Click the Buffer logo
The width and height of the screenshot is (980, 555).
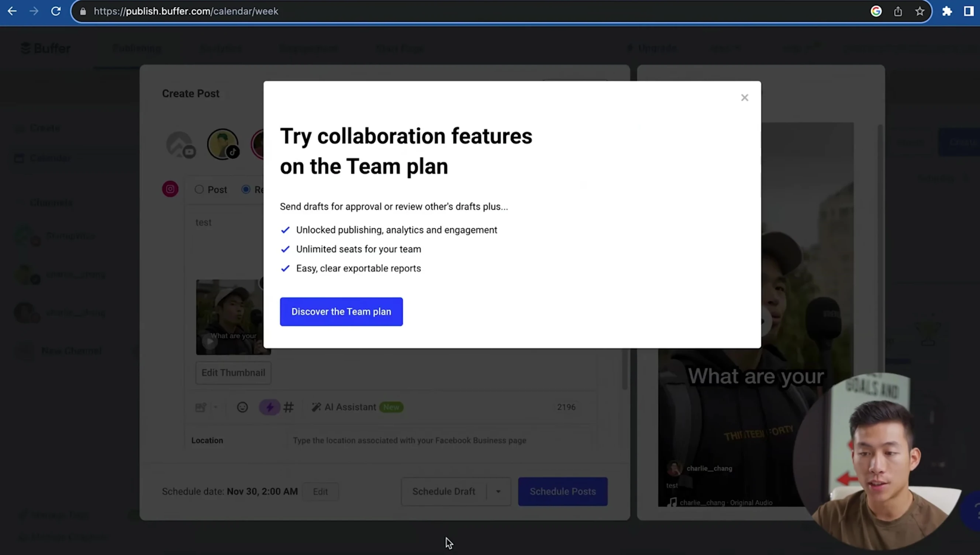coord(45,48)
